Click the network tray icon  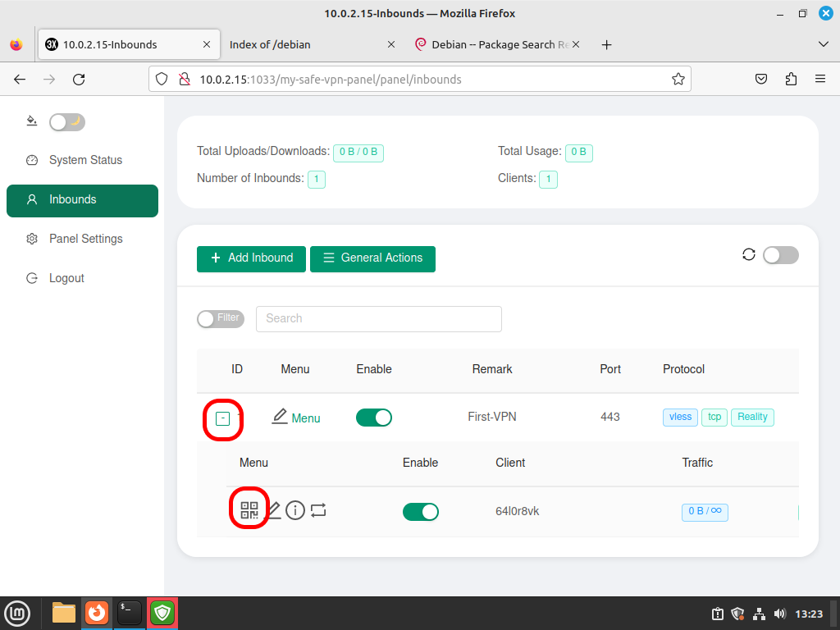(x=759, y=614)
